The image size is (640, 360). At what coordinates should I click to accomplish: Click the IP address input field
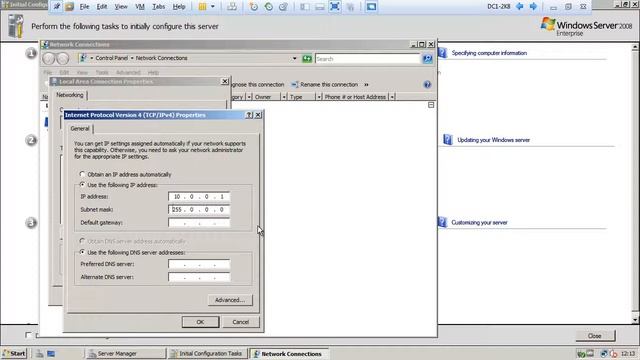point(199,197)
